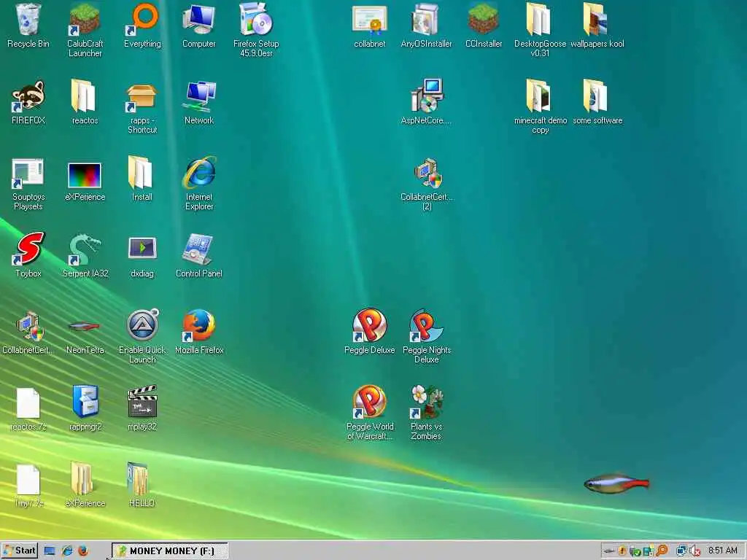This screenshot has height=560, width=747.
Task: Click the muted volume tray icon
Action: click(x=695, y=551)
